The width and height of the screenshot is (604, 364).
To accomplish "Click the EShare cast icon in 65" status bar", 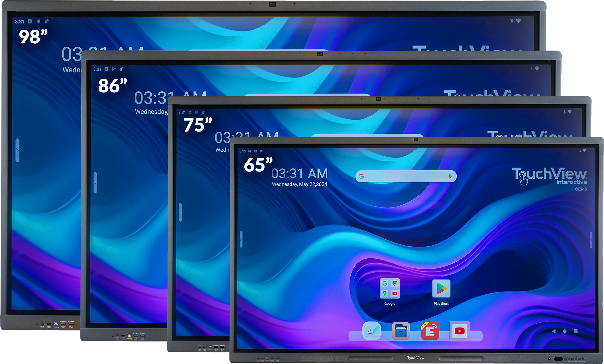I will [x=261, y=151].
